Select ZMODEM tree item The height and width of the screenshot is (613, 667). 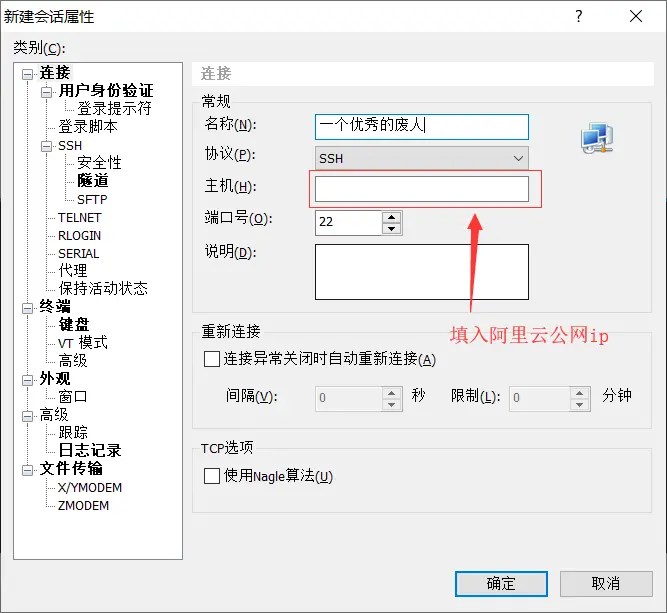[x=83, y=505]
